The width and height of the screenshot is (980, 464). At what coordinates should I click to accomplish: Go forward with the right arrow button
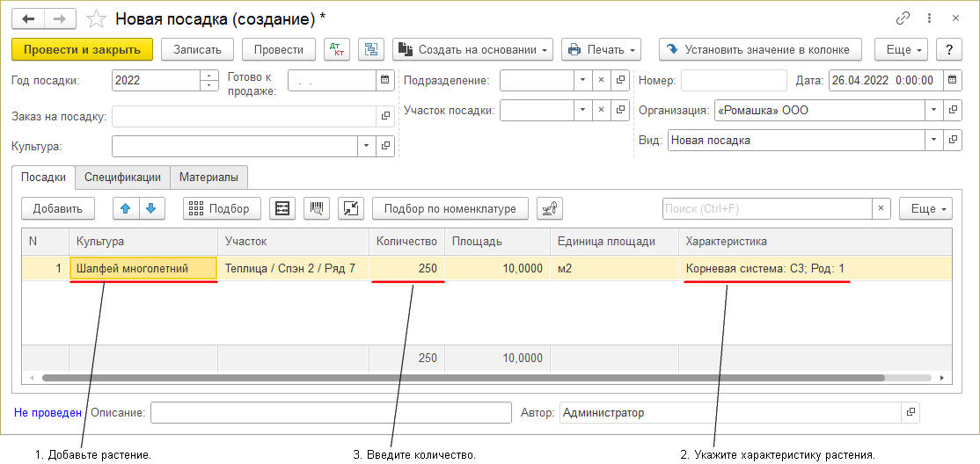(59, 19)
